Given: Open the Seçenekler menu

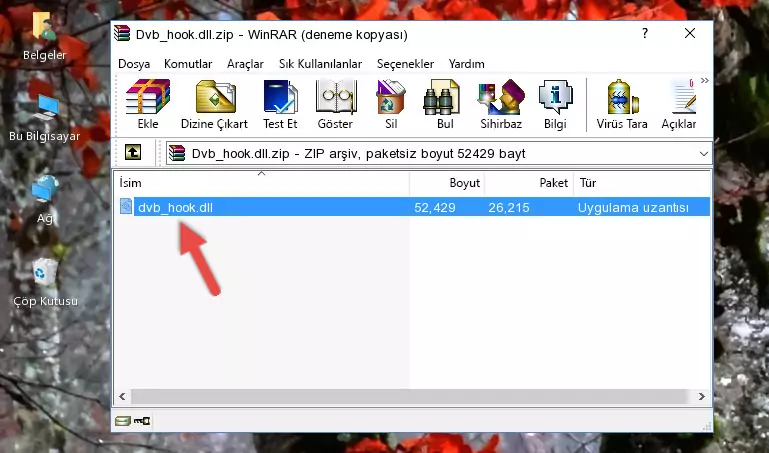Looking at the screenshot, I should click(405, 64).
